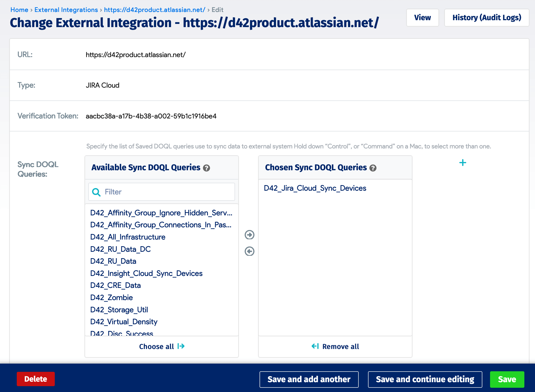Click Save and add another
The height and width of the screenshot is (392, 535).
tap(309, 379)
